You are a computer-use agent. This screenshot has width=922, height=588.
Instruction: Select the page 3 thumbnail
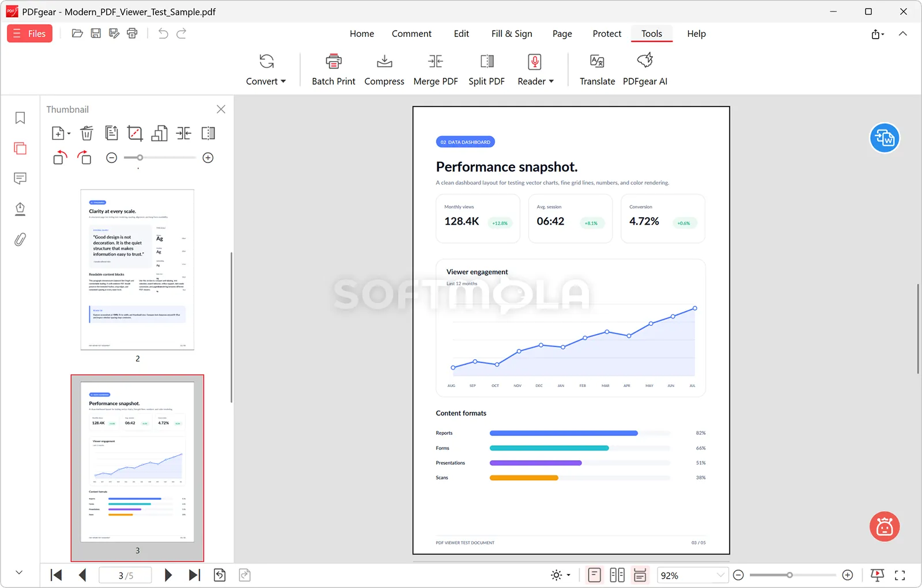pyautogui.click(x=137, y=462)
